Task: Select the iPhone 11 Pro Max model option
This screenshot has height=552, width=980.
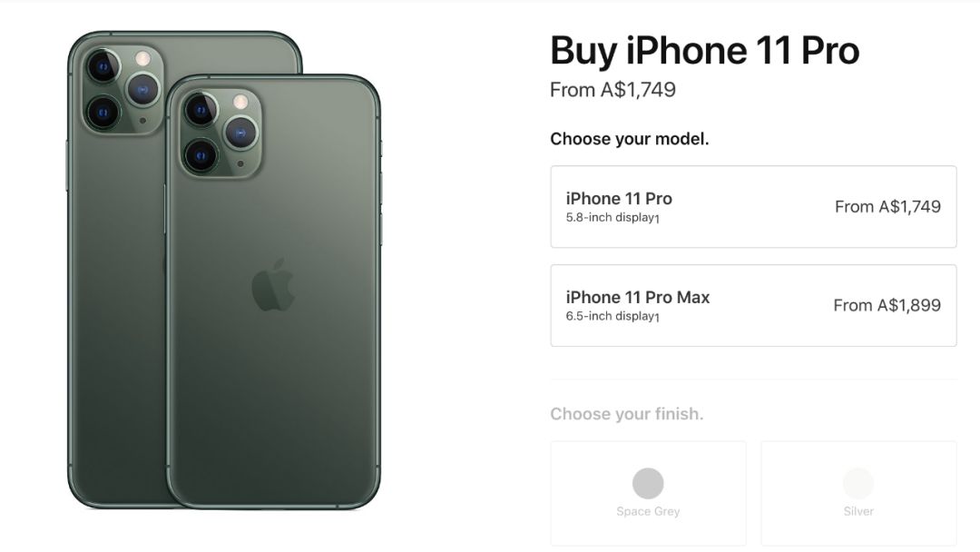Action: click(x=753, y=306)
